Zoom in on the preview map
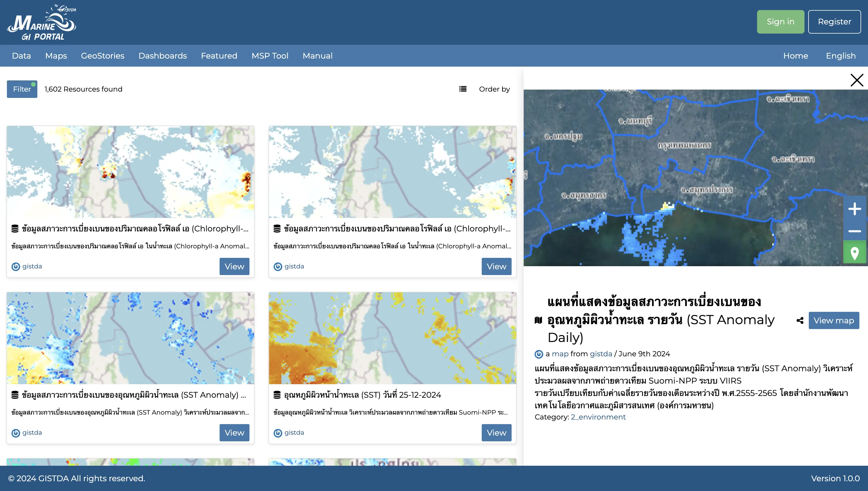Image resolution: width=868 pixels, height=491 pixels. (x=854, y=209)
